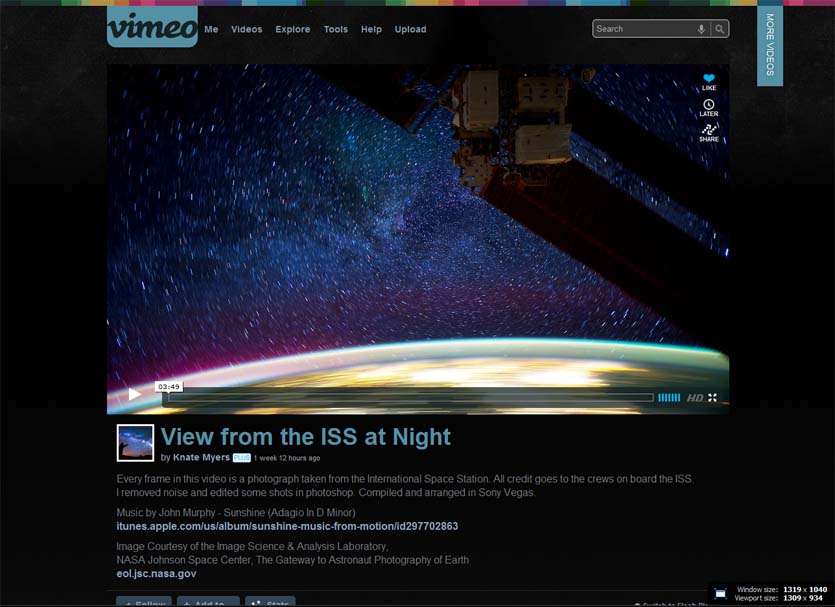The height and width of the screenshot is (607, 835).
Task: Click the PLUS badge
Action: [x=242, y=458]
